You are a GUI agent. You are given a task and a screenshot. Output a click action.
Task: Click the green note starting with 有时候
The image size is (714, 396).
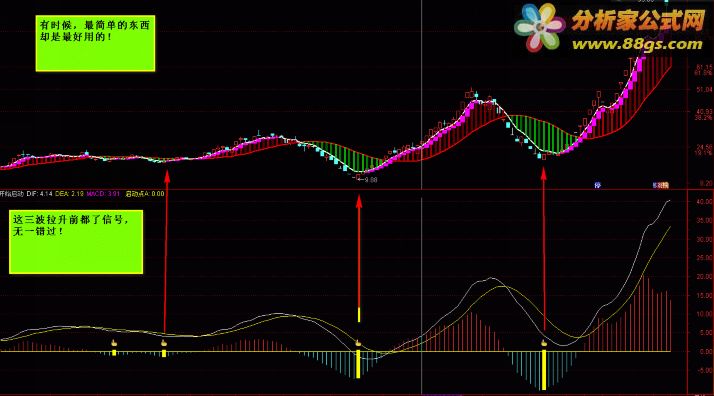tap(95, 43)
